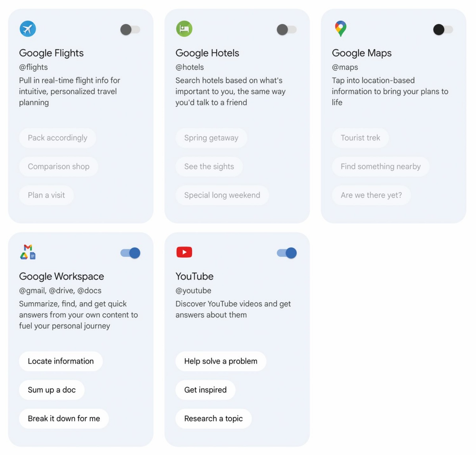Enable the Google Maps extension toggle
The image size is (476, 455).
(x=443, y=30)
